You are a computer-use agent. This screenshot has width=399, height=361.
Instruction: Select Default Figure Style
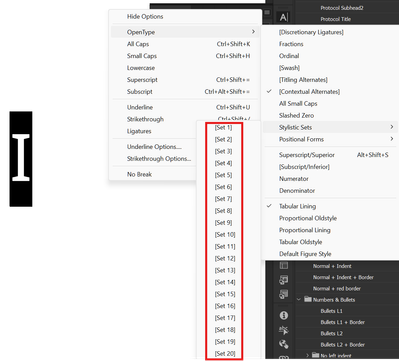coord(305,254)
